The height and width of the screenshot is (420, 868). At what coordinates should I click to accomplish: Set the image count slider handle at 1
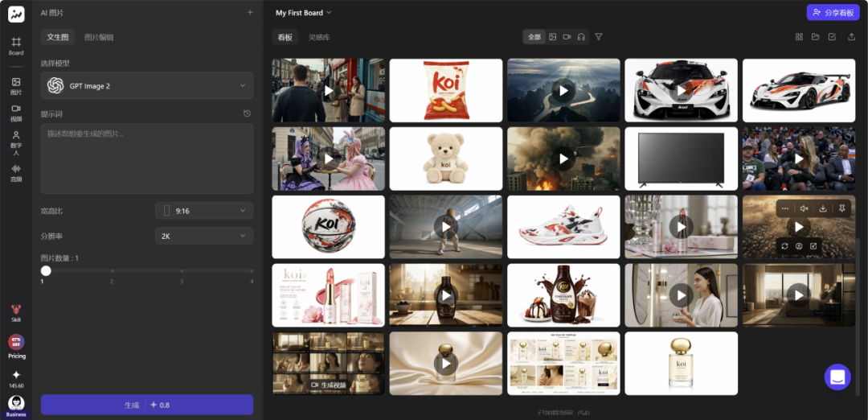click(46, 270)
